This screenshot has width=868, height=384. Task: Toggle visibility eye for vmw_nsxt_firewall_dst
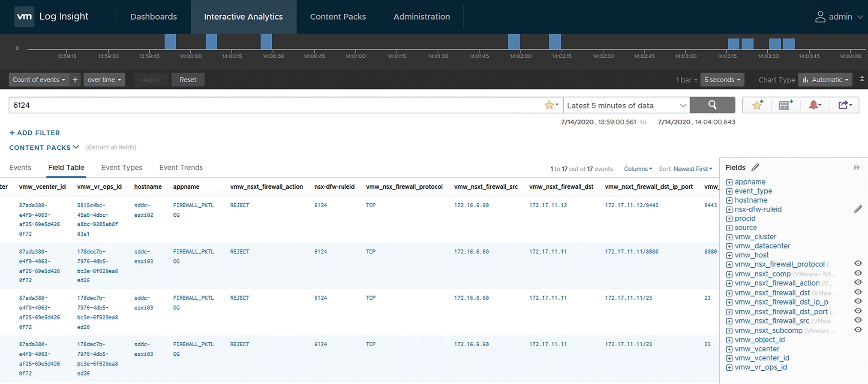(x=858, y=292)
